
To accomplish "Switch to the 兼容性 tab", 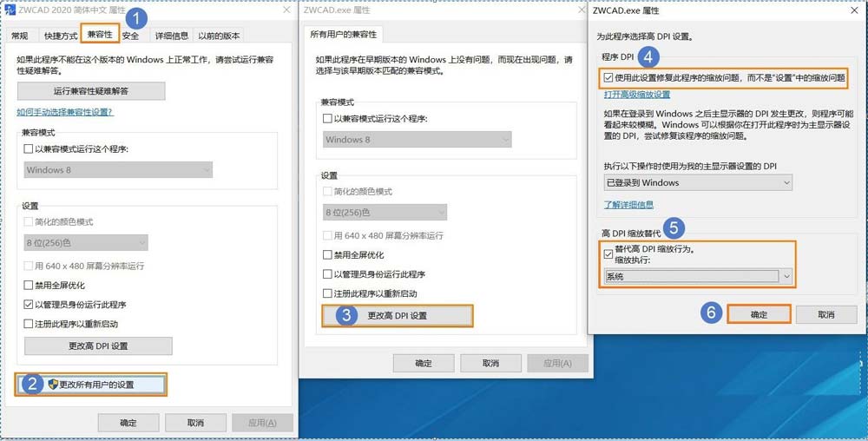I will click(x=100, y=35).
